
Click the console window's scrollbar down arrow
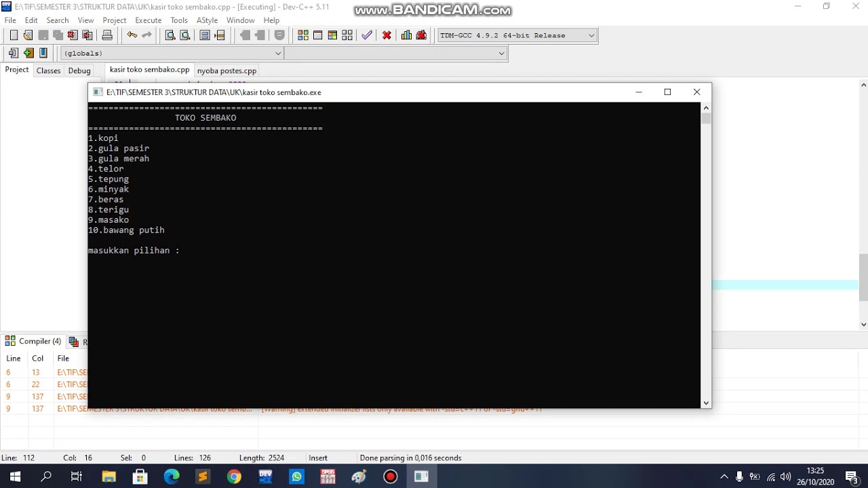pos(706,403)
